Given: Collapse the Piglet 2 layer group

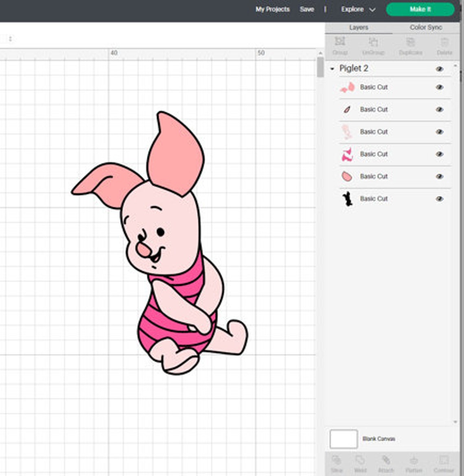Looking at the screenshot, I should point(332,69).
